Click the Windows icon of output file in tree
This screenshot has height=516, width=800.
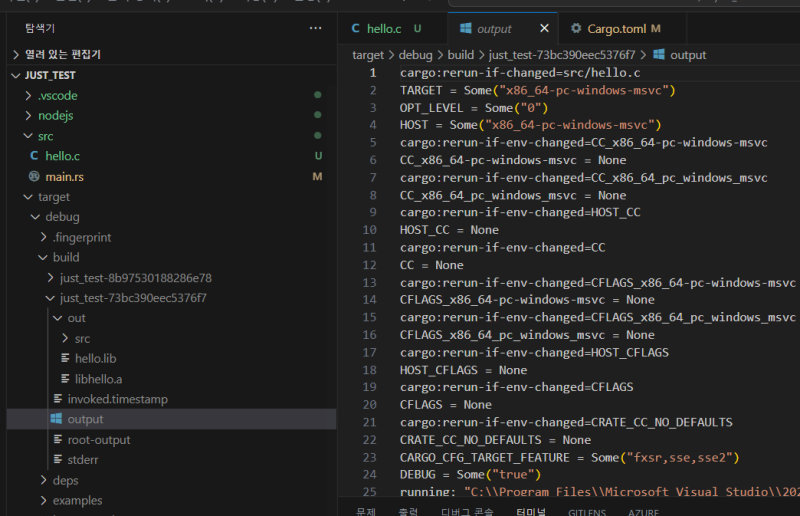click(57, 419)
